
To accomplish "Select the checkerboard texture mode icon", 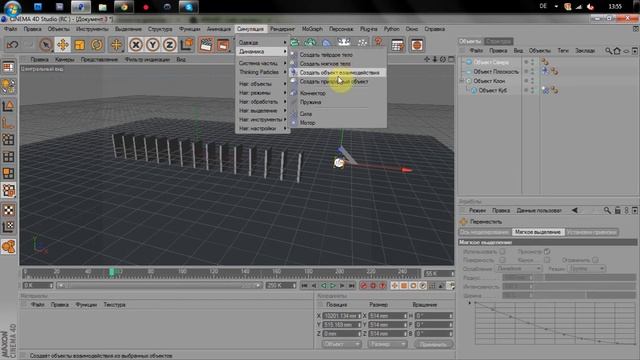I will 8,210.
